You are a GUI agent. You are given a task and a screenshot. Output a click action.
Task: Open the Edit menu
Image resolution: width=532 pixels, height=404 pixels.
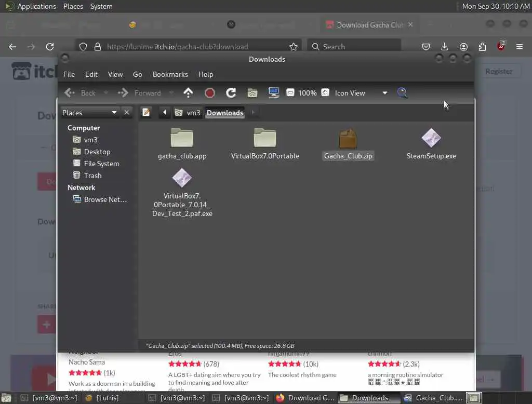[x=91, y=74]
